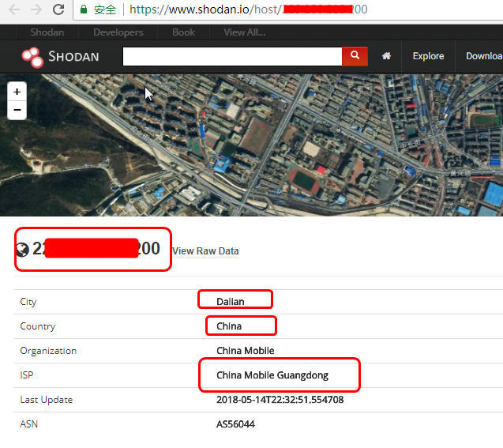Image resolution: width=503 pixels, height=448 pixels.
Task: Click the red magnifier search button
Action: (355, 56)
